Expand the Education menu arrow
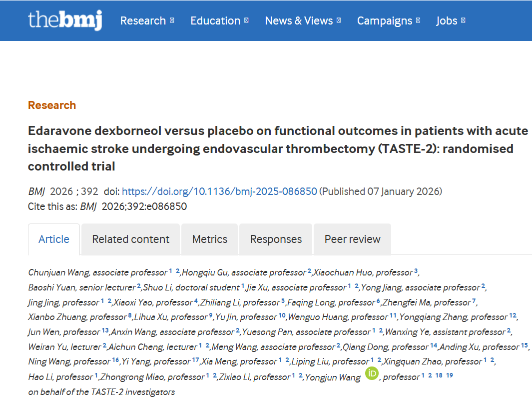The image size is (532, 397). (x=246, y=20)
